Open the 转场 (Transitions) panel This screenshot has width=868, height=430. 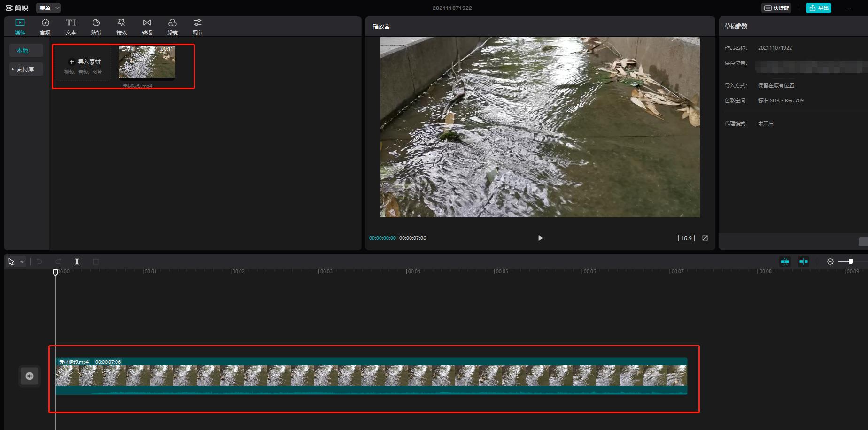[x=147, y=26]
